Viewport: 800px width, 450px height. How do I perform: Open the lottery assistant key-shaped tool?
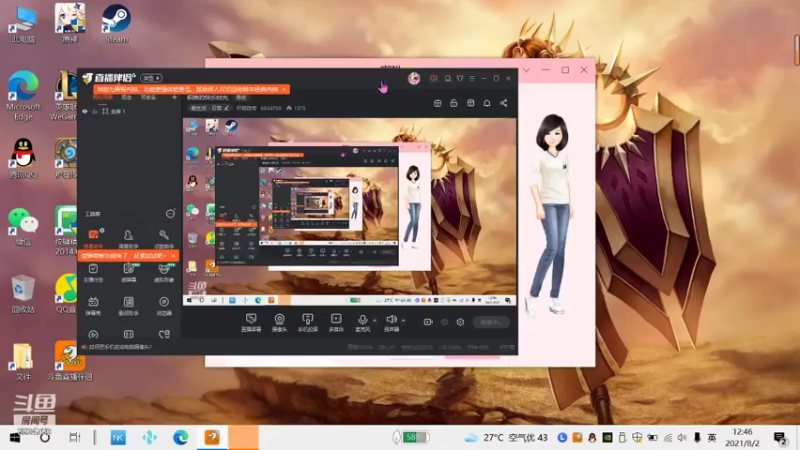[x=163, y=237]
